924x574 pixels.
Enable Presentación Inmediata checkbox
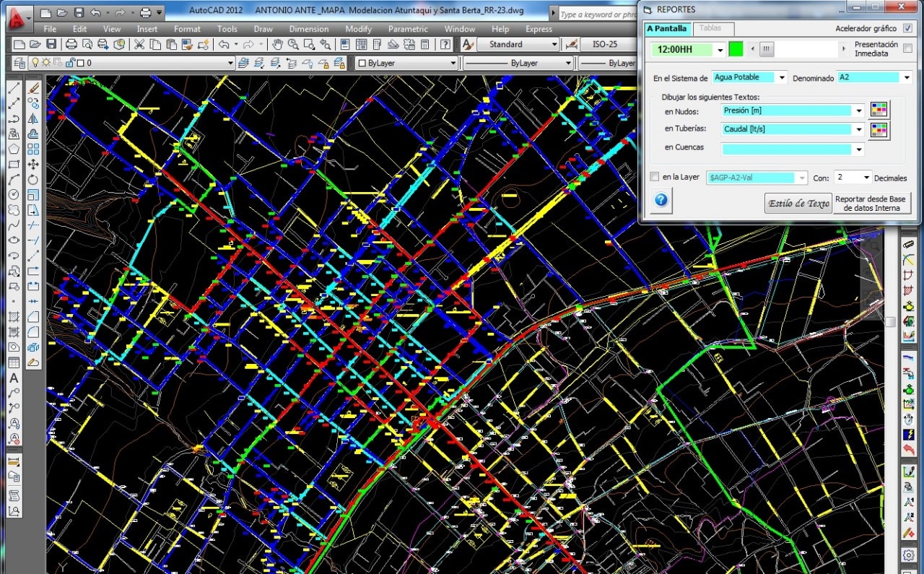pos(907,49)
